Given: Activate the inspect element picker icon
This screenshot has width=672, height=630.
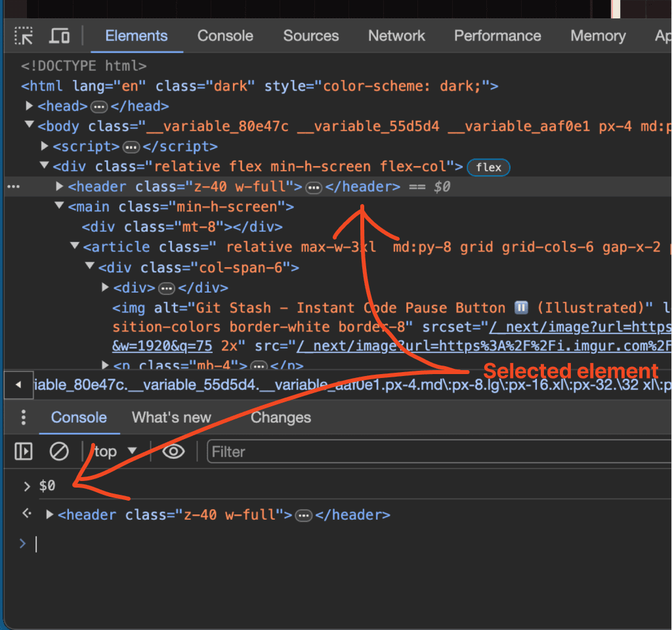Looking at the screenshot, I should 24,36.
